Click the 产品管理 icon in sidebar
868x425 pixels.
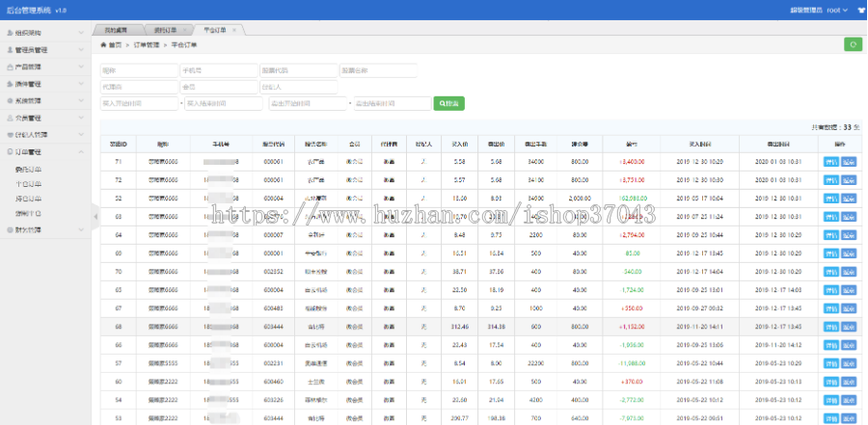coord(11,66)
